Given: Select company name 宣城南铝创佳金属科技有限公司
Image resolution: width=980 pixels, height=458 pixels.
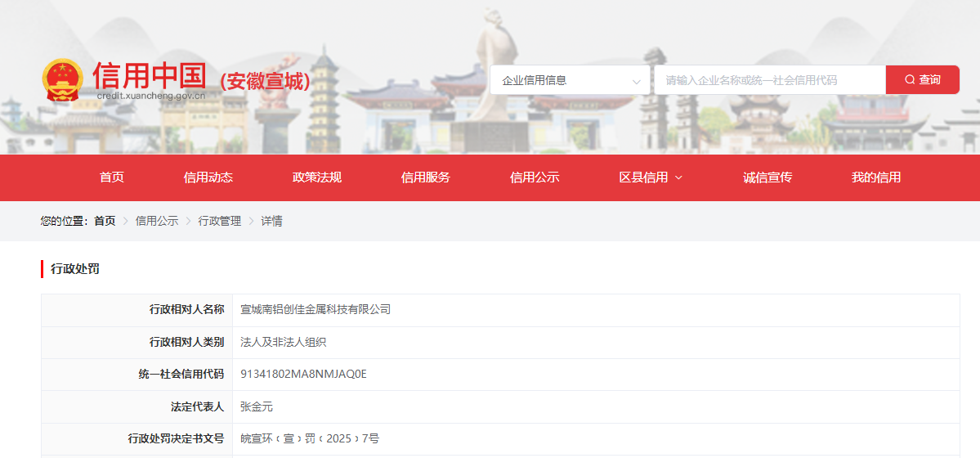Looking at the screenshot, I should coord(315,310).
